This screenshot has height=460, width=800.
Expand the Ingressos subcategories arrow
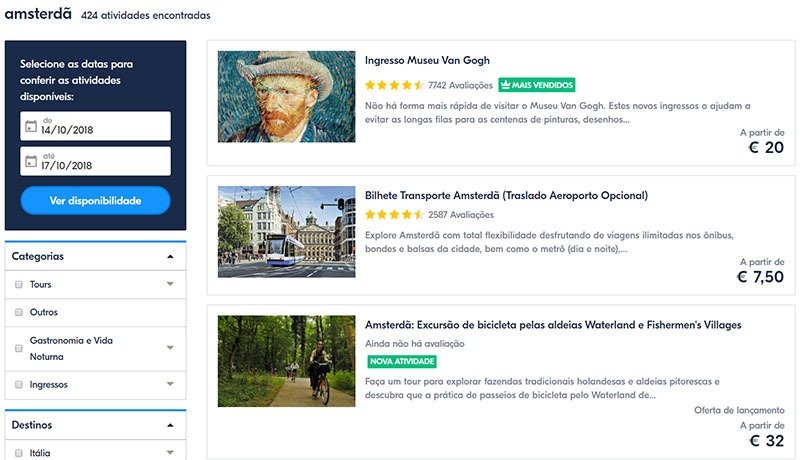(170, 384)
